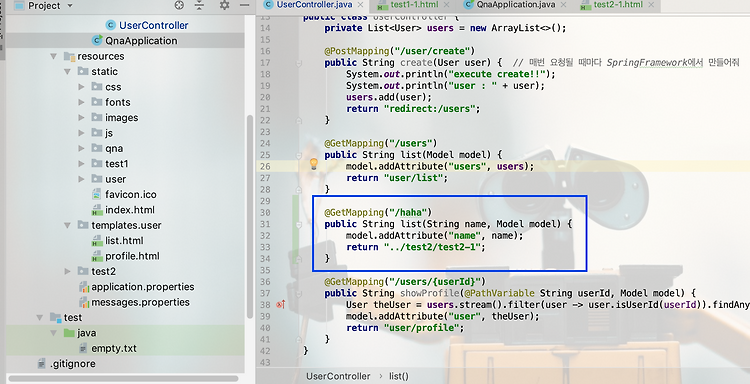This screenshot has height=384, width=750.
Task: Select list.html in templates.user
Action: 124,241
